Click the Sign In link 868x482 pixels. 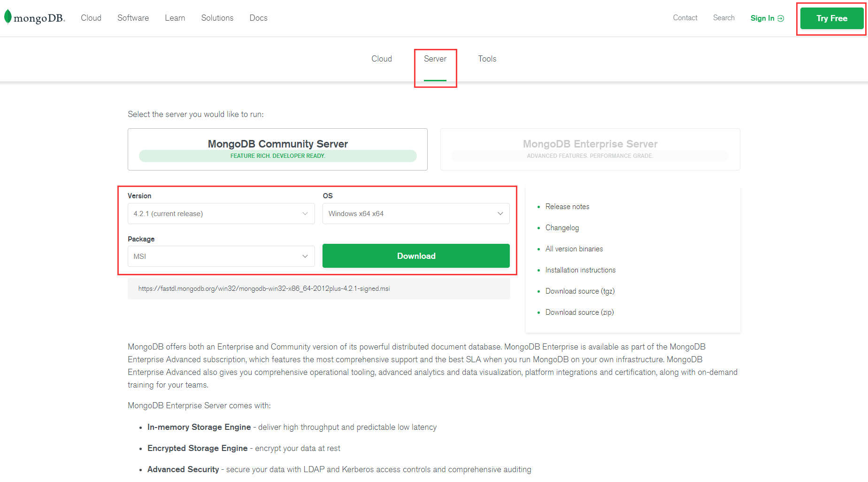(767, 18)
